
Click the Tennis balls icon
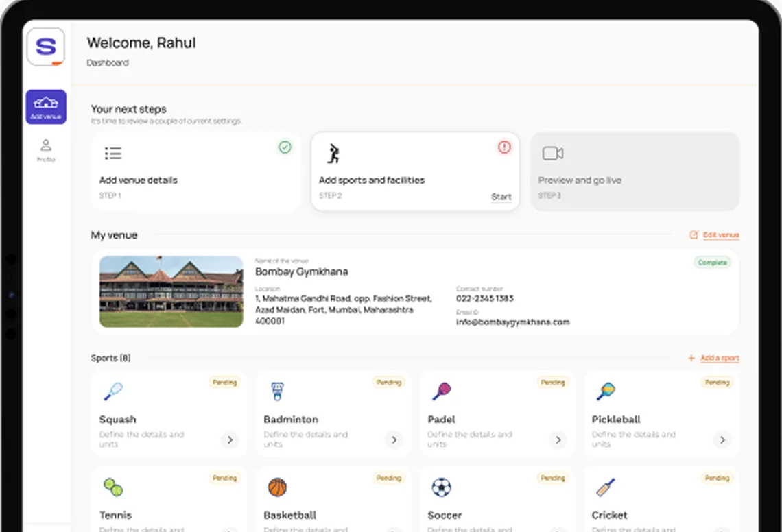point(113,487)
